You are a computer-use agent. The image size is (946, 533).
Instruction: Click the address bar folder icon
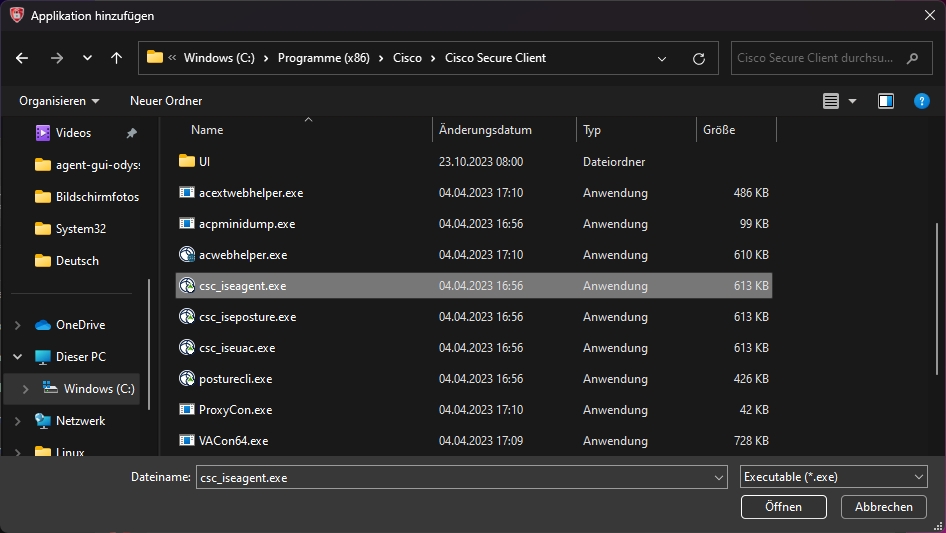[x=155, y=57]
